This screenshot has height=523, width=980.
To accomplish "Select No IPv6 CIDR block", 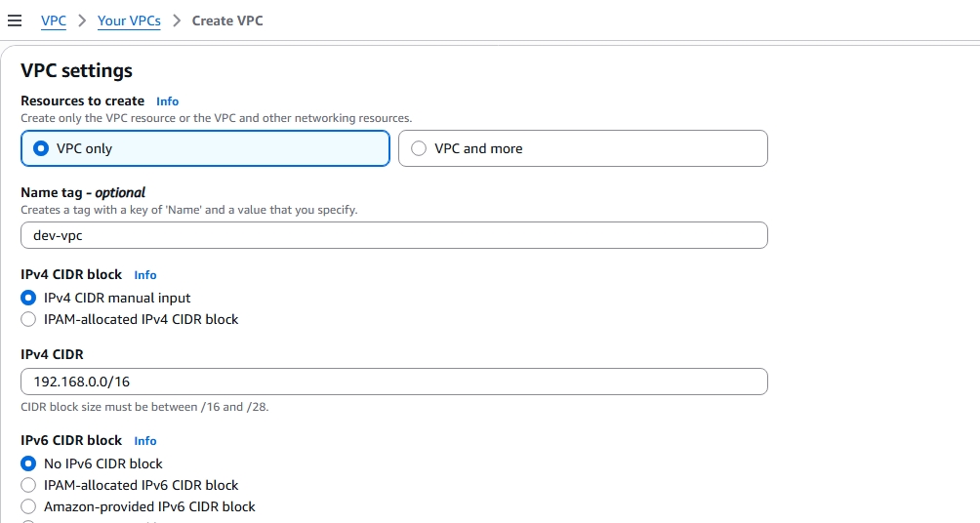I will [28, 463].
